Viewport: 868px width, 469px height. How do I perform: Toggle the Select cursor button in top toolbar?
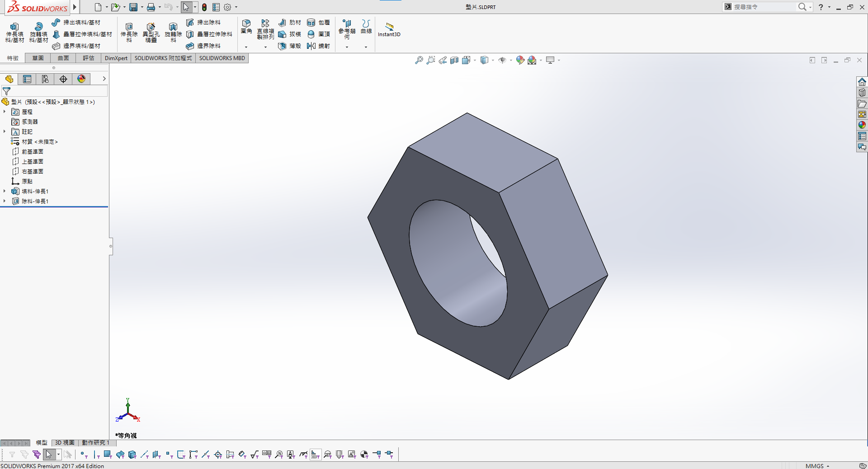pos(186,7)
